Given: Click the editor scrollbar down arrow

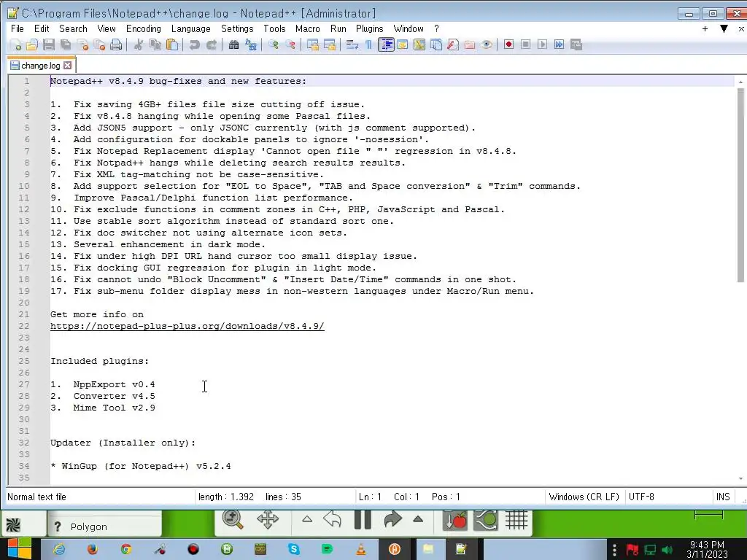Looking at the screenshot, I should coord(740,478).
